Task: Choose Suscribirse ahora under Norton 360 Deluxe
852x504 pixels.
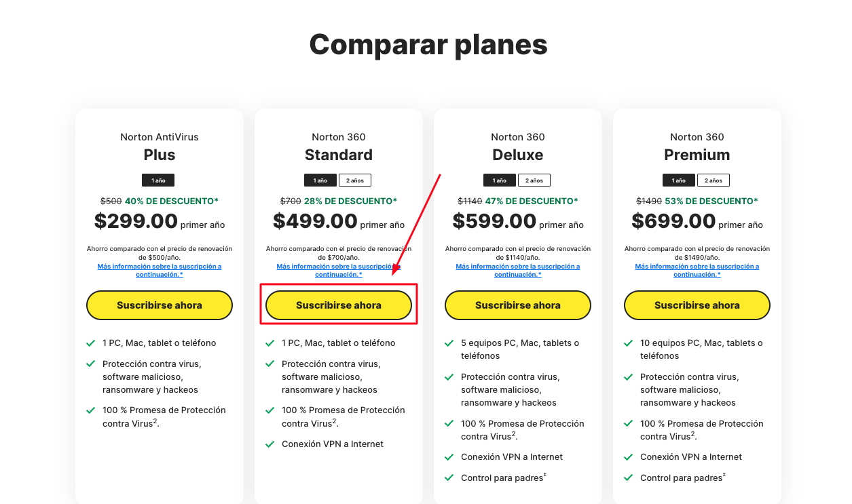Action: click(x=518, y=305)
